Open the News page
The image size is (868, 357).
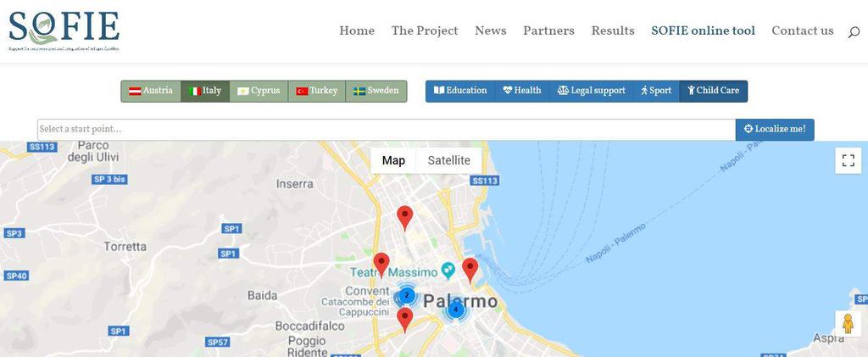(x=491, y=31)
